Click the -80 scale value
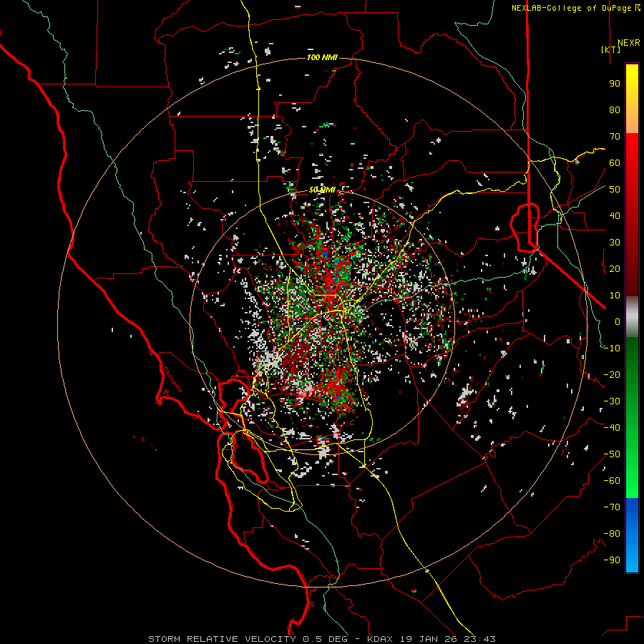Screen dimensions: 644x644 click(612, 534)
